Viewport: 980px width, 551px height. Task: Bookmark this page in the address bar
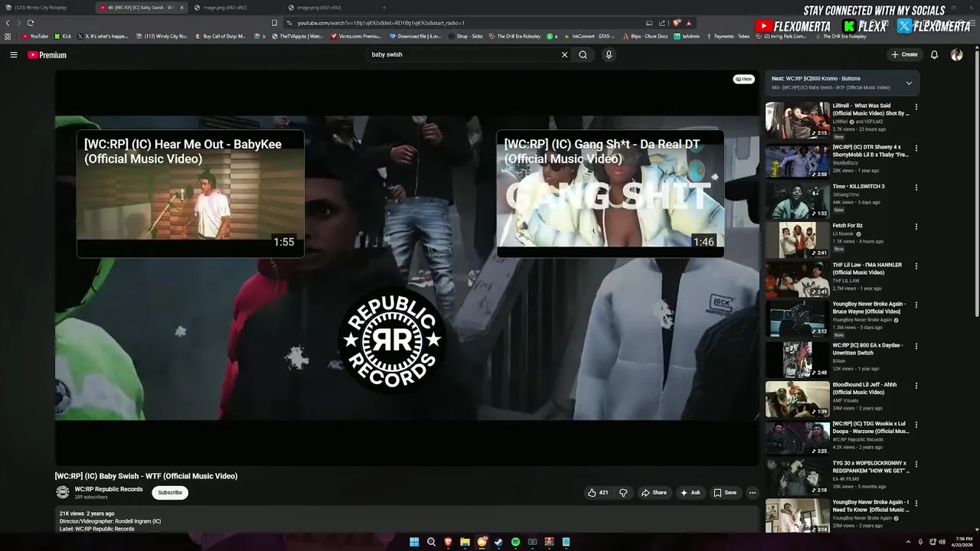275,23
